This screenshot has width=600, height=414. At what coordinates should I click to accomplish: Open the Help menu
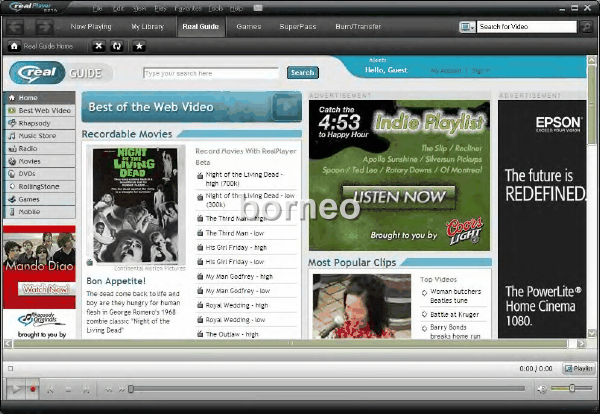236,8
